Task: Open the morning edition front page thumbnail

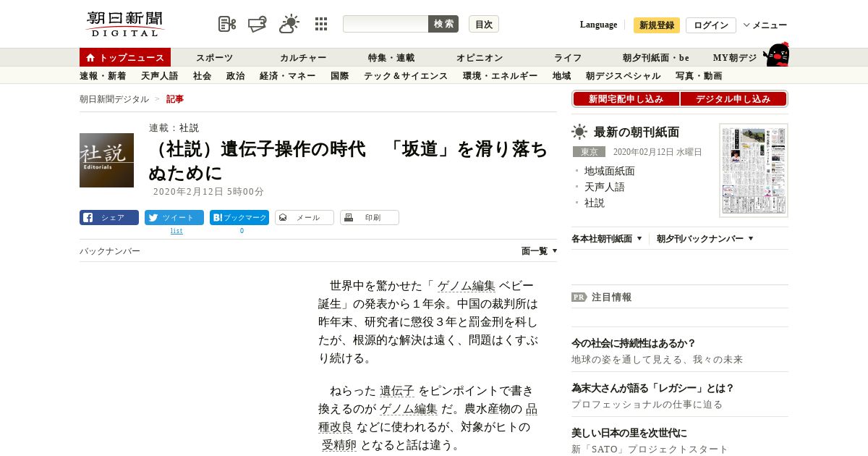Action: point(754,170)
